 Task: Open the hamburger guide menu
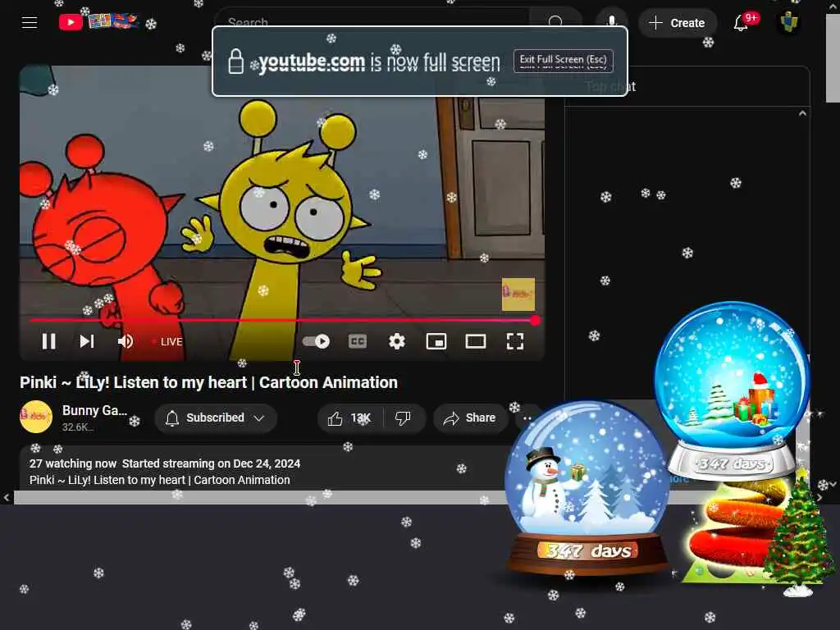point(30,22)
